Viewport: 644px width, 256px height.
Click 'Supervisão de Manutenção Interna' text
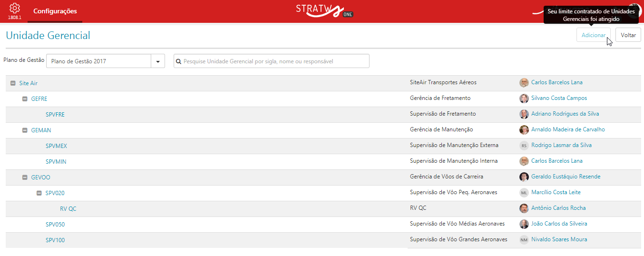[x=454, y=161]
